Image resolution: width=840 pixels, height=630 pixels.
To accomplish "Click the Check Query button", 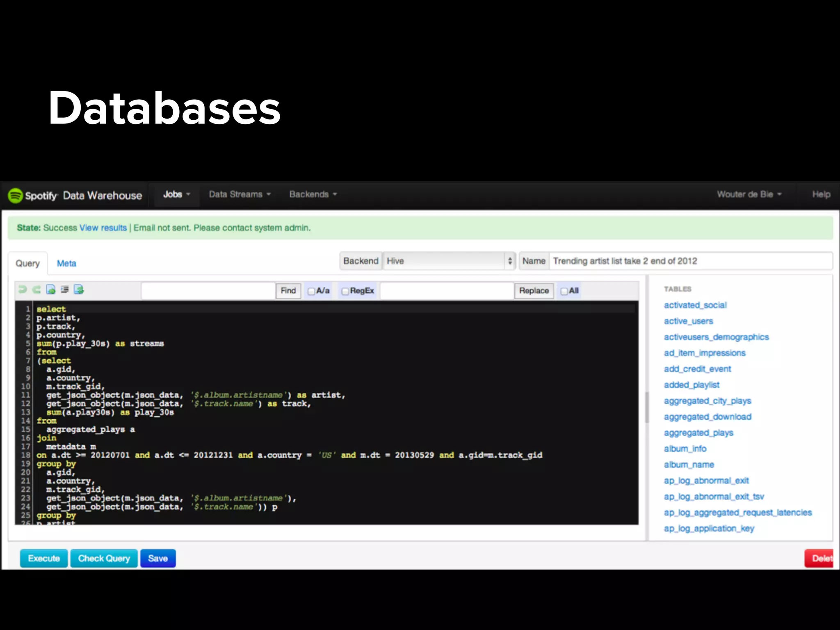I will click(x=104, y=558).
